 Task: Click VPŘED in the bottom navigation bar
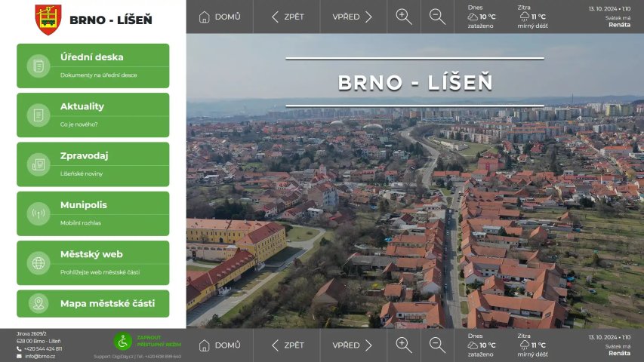353,345
